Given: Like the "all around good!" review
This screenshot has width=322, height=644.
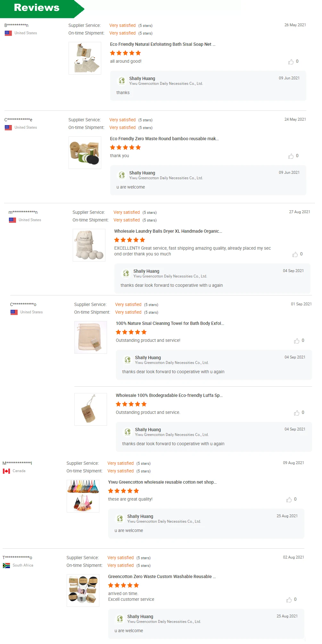Looking at the screenshot, I should point(291,62).
